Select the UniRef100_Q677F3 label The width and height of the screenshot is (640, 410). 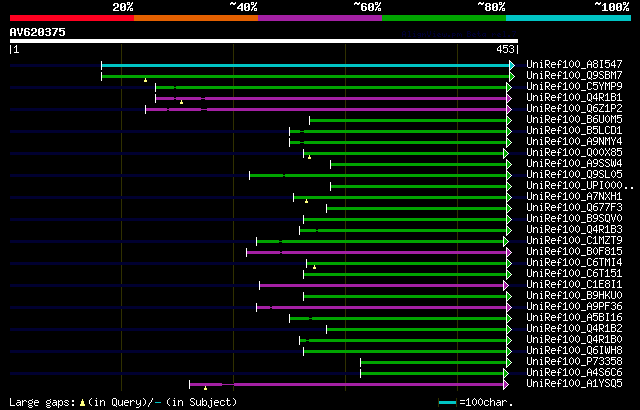(574, 208)
